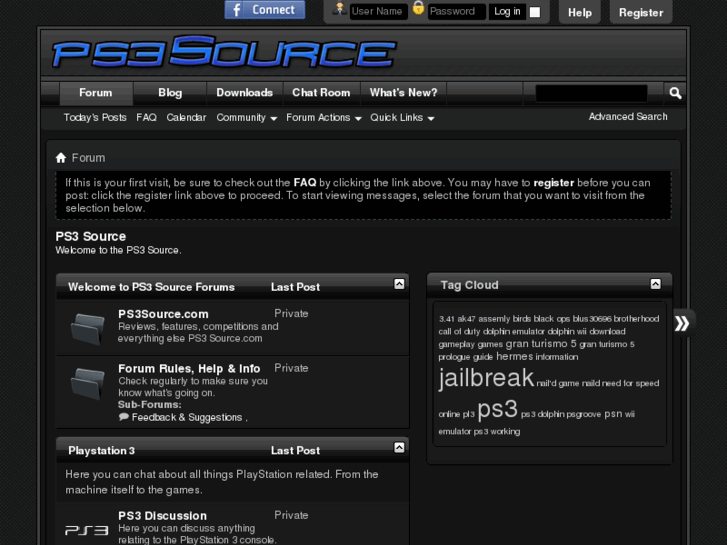Collapse the Welcome to PS3 Source category
This screenshot has width=727, height=545.
pos(399,284)
